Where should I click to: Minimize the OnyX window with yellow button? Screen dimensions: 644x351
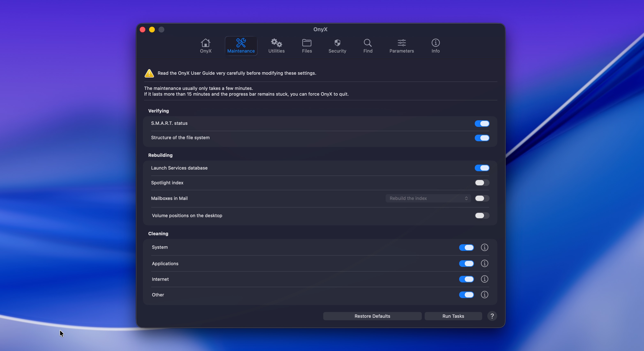(x=152, y=30)
